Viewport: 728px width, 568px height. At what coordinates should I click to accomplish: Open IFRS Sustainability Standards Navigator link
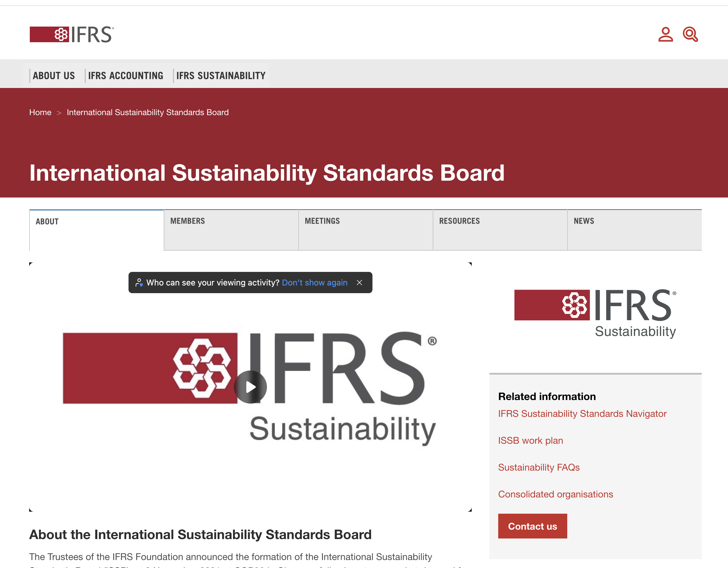582,414
